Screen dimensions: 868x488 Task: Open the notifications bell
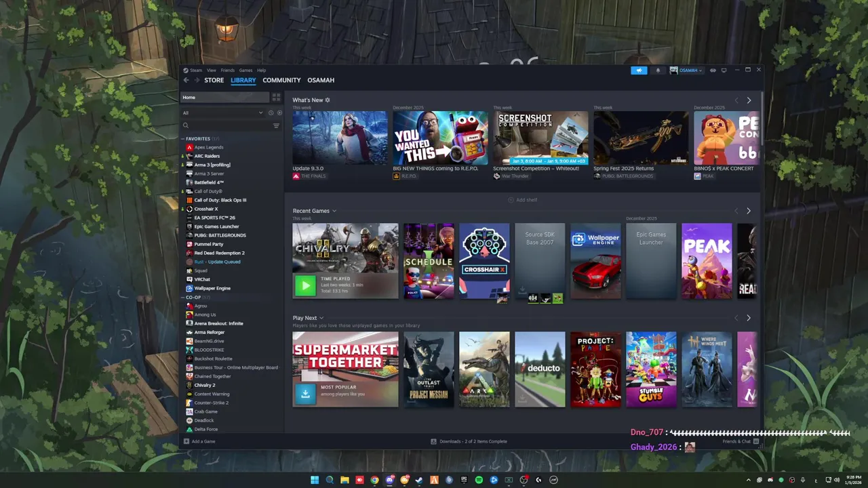point(658,70)
